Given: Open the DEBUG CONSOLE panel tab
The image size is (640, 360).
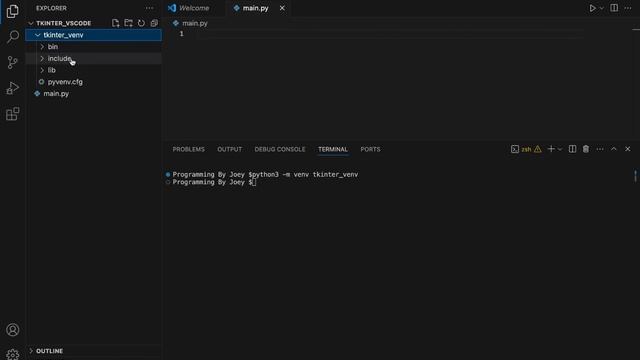Looking at the screenshot, I should 280,149.
